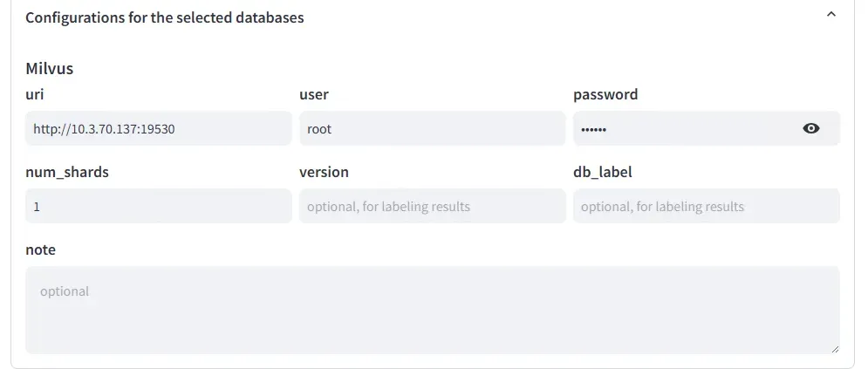Click the note label text
The height and width of the screenshot is (369, 868).
coord(40,249)
